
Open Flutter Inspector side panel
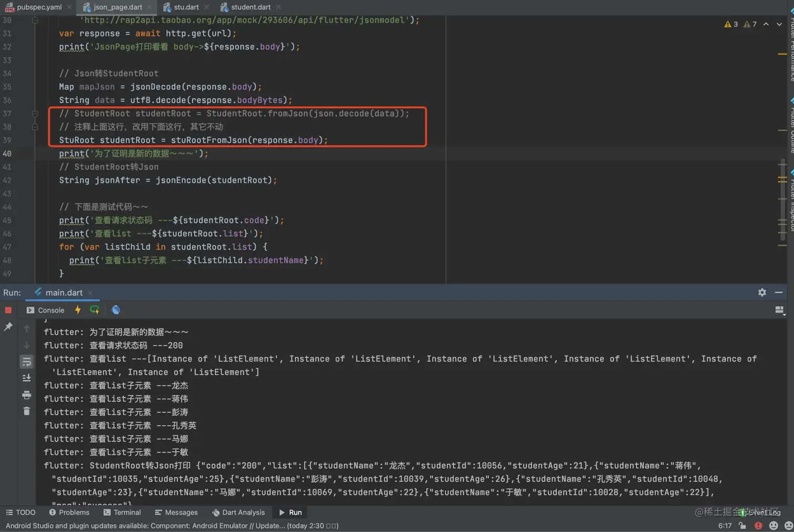click(x=791, y=201)
